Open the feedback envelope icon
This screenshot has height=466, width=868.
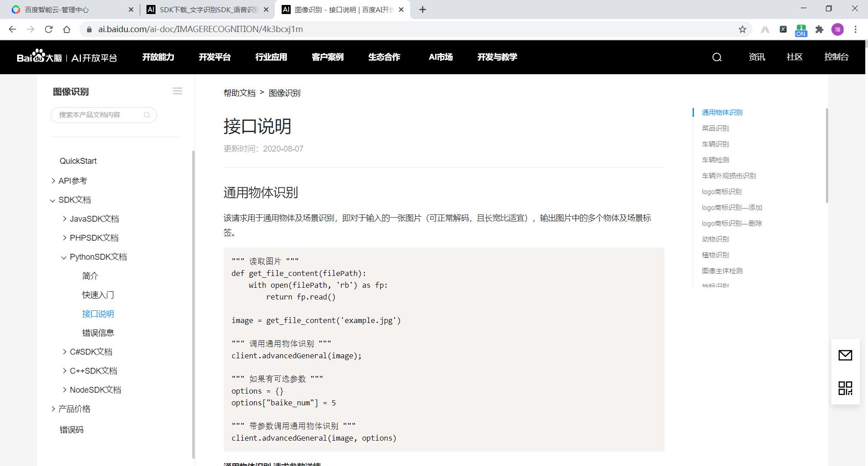point(845,355)
